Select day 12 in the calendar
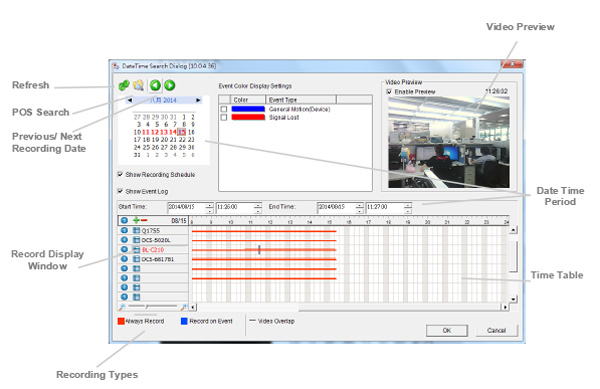 155,132
